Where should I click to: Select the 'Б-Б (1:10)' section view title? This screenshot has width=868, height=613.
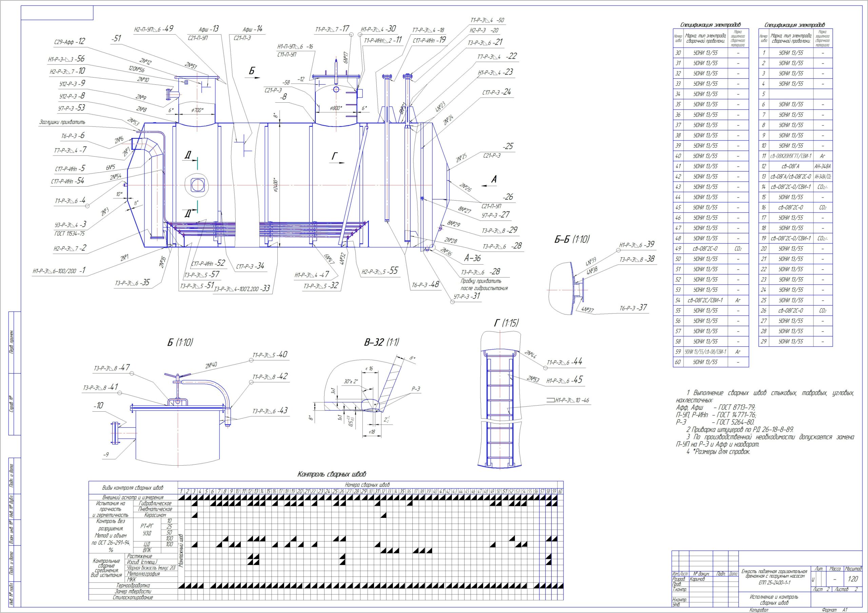tap(572, 239)
